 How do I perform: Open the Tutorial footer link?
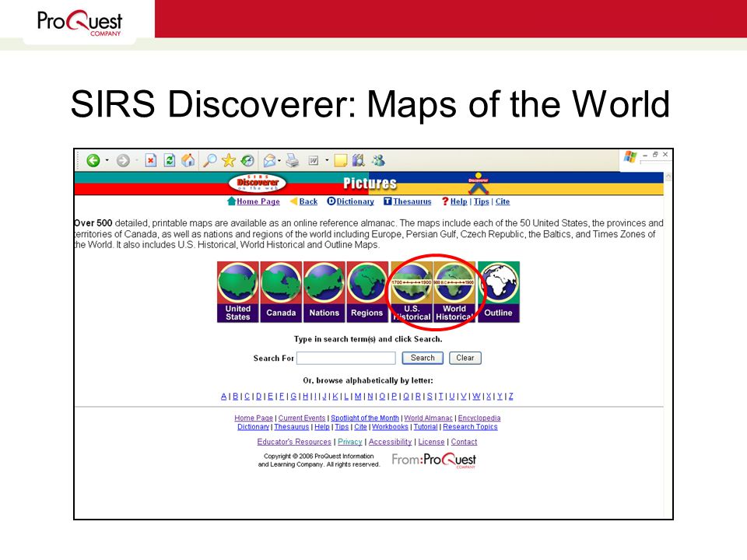[426, 427]
